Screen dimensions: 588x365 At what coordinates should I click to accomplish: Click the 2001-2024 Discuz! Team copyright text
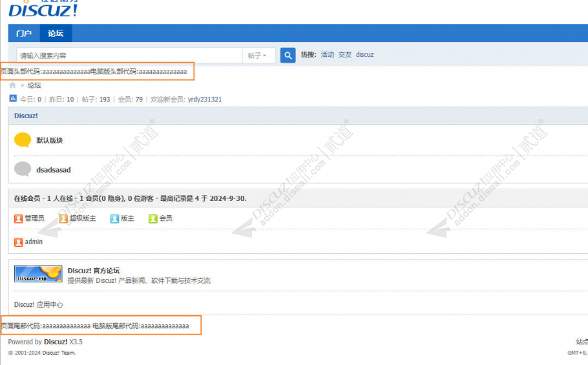[x=42, y=353]
